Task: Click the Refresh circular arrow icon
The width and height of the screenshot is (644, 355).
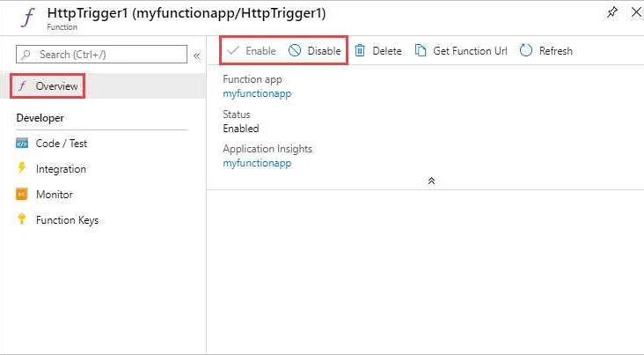Action: click(526, 50)
